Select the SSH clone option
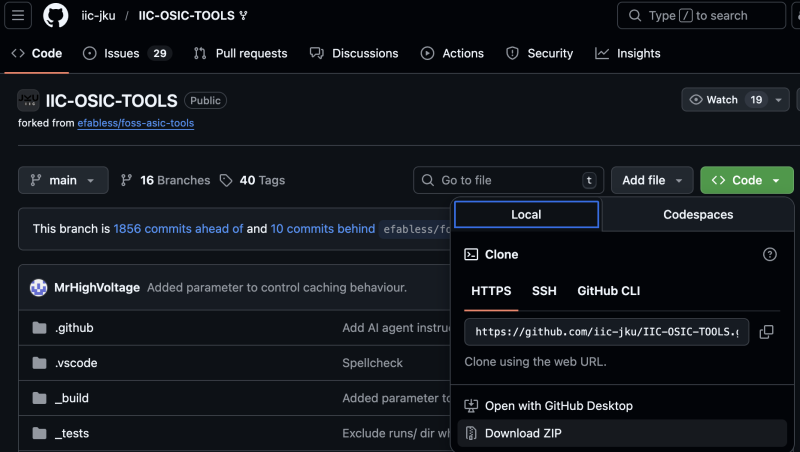The width and height of the screenshot is (800, 452). 544,291
